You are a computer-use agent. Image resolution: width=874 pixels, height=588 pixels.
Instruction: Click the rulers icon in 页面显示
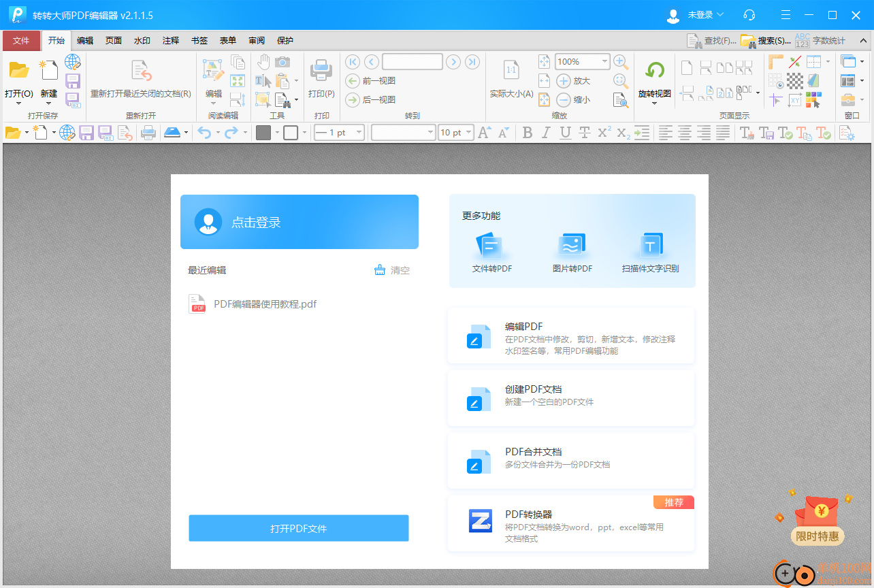click(x=776, y=63)
